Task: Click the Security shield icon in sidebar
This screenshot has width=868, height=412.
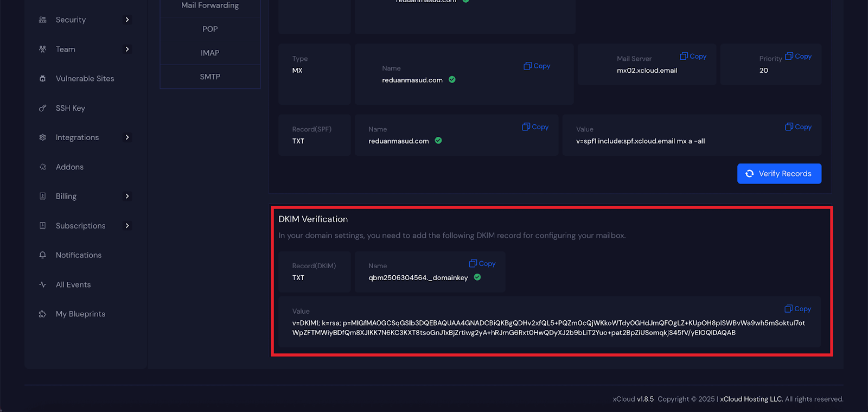Action: point(42,20)
